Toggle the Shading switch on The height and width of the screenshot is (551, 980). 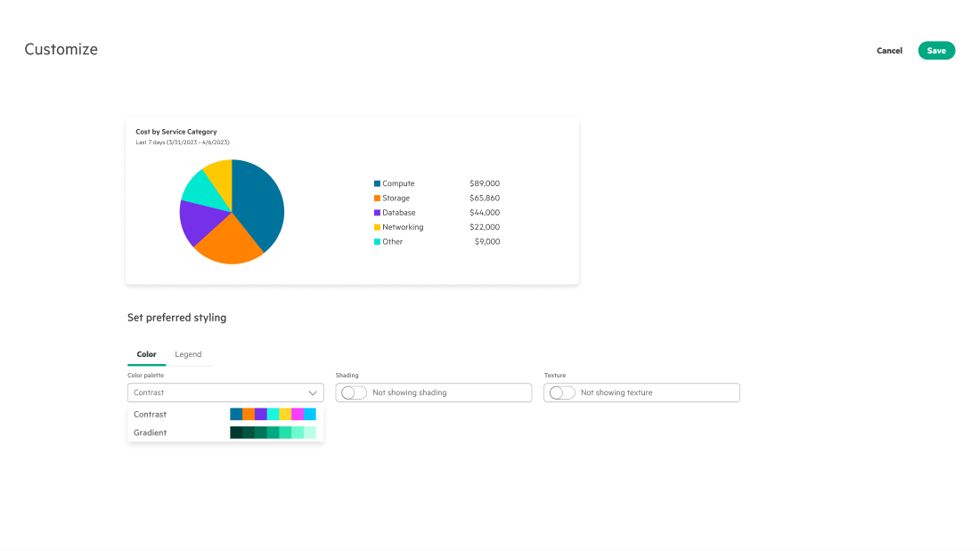pyautogui.click(x=354, y=393)
